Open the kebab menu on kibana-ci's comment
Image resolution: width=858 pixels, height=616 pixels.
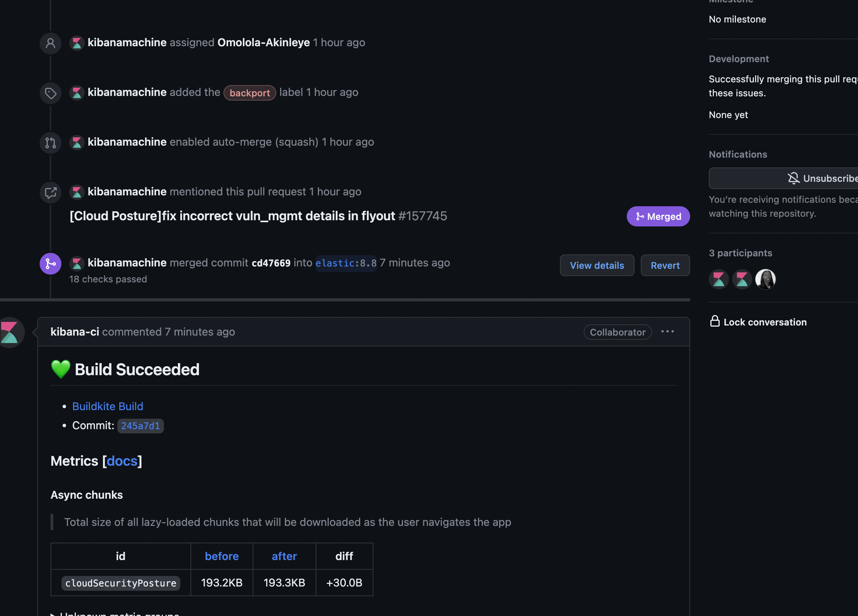[668, 331]
